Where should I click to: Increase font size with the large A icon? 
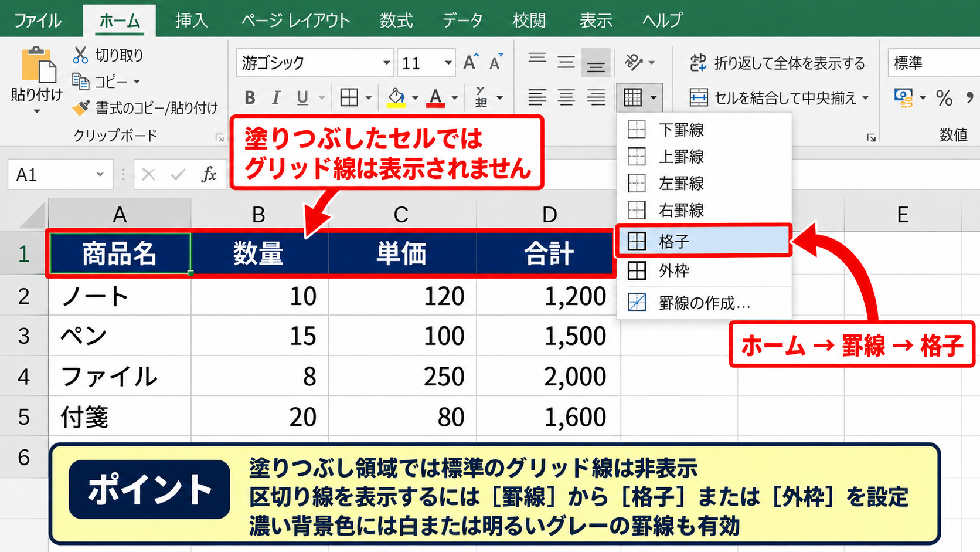point(471,62)
